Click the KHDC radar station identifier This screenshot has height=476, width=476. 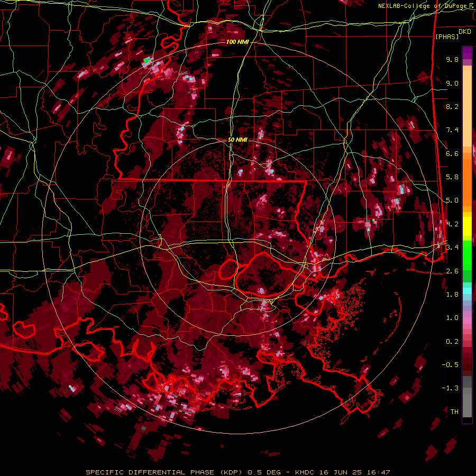306,472
